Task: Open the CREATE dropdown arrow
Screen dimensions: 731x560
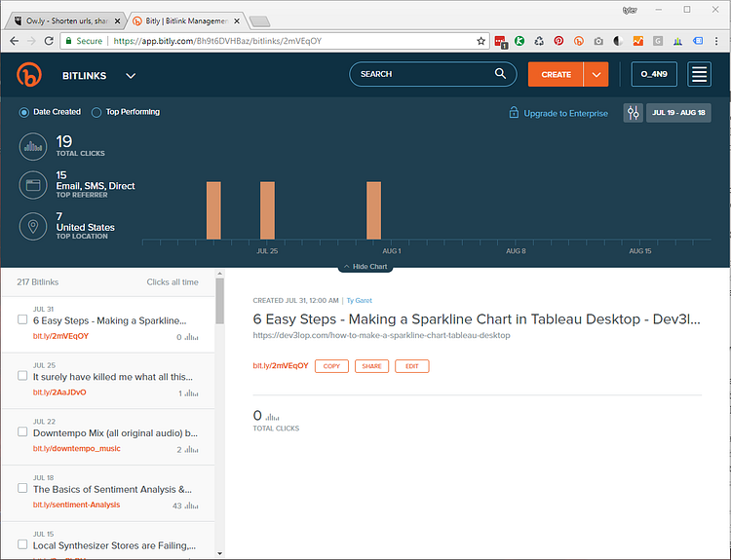Action: (596, 74)
